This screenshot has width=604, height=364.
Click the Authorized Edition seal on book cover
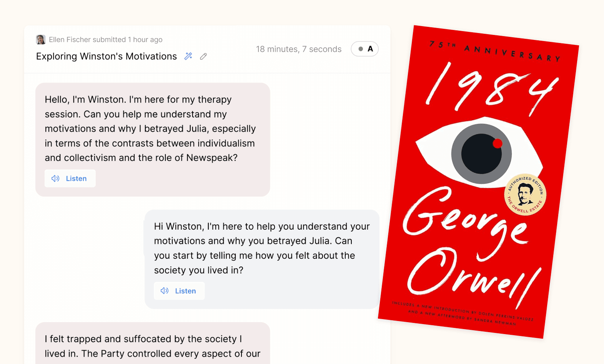point(525,194)
